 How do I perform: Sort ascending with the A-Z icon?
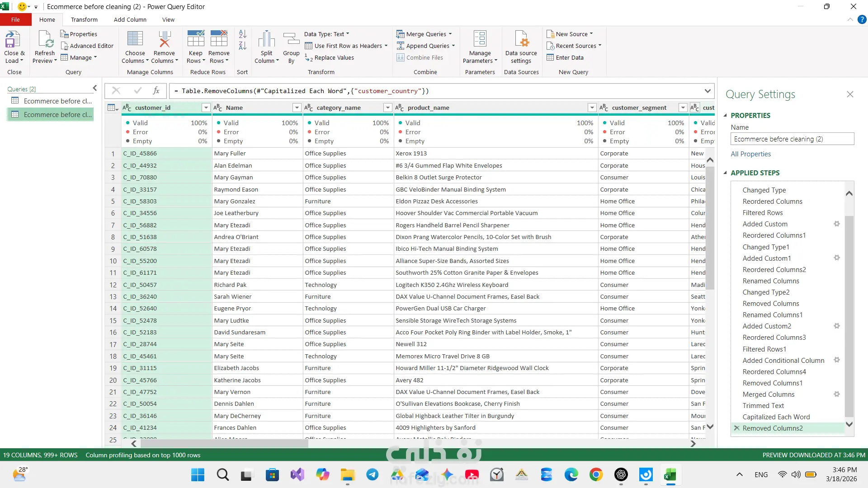242,34
